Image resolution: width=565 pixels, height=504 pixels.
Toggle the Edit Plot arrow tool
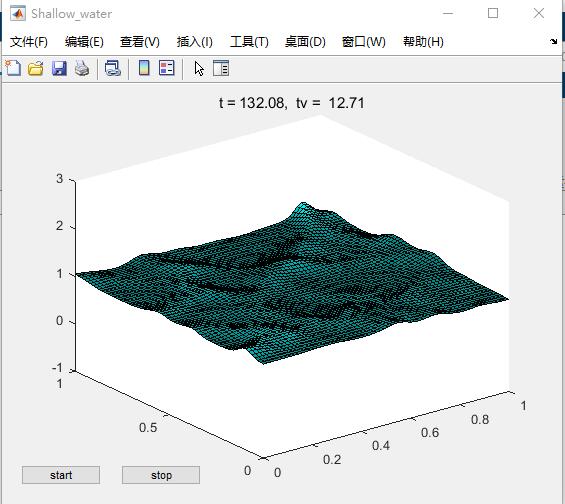[x=199, y=68]
